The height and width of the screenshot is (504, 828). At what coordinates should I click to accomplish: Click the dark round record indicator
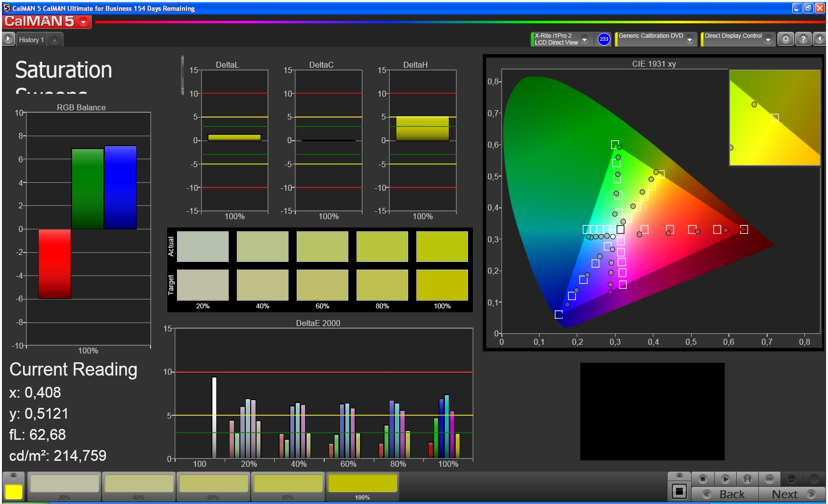click(814, 479)
